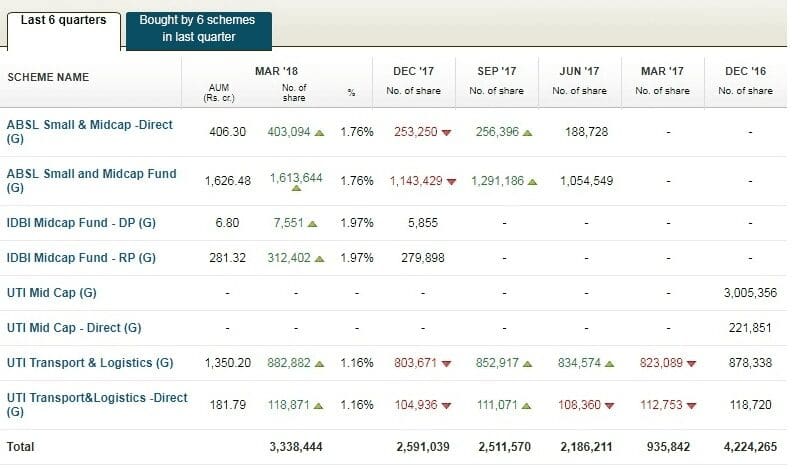The height and width of the screenshot is (469, 800).
Task: Select share count 3,005,356
Action: click(x=750, y=292)
